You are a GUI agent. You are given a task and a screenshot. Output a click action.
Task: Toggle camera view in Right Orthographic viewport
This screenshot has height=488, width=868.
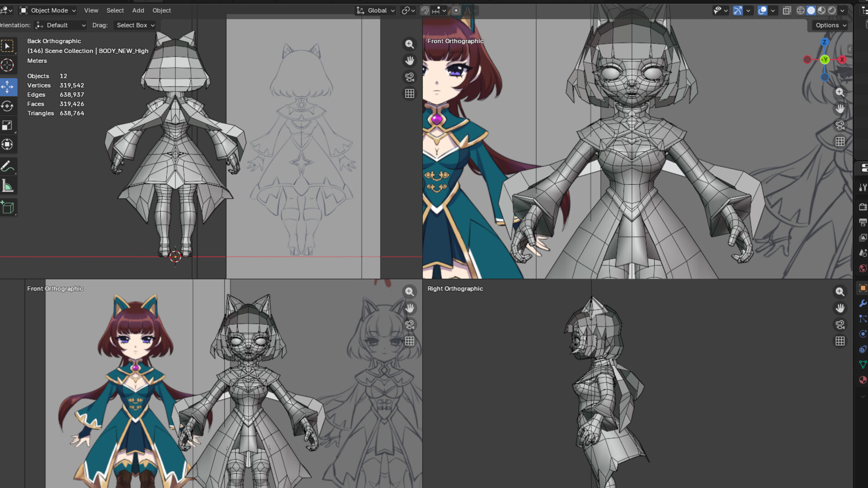click(x=840, y=325)
